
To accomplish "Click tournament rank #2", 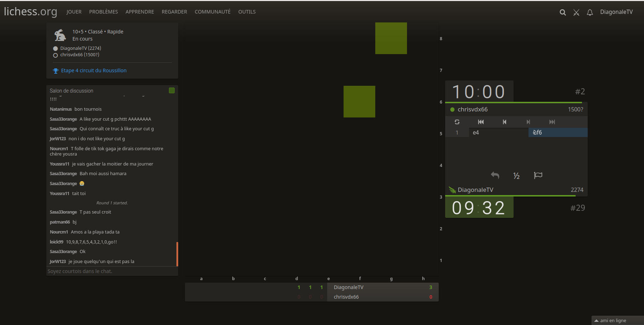I will tap(580, 91).
